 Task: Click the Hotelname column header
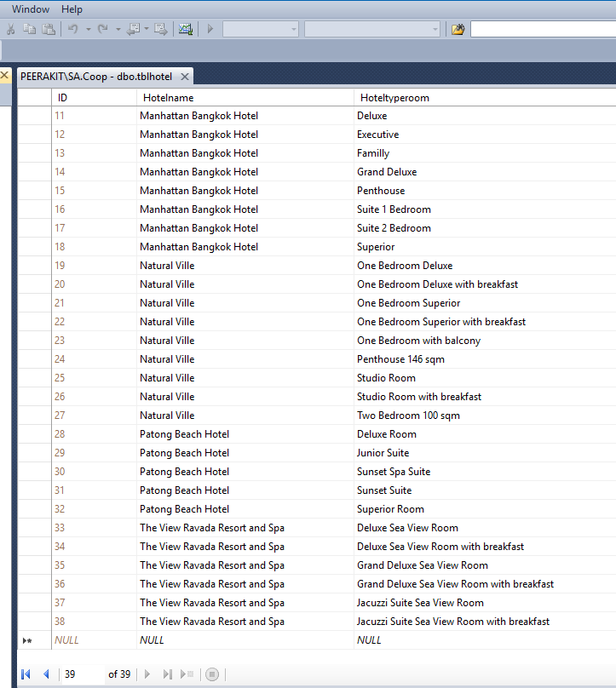tap(245, 98)
